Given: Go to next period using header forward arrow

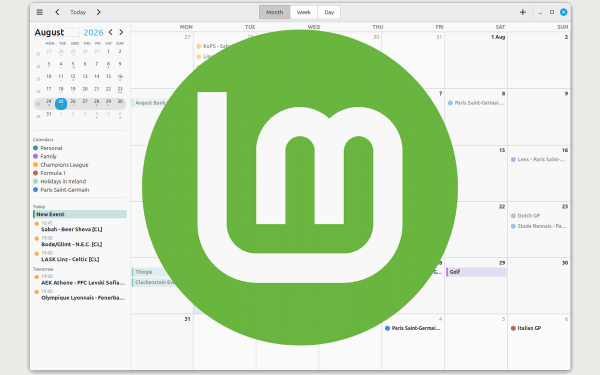Looking at the screenshot, I should tap(98, 12).
